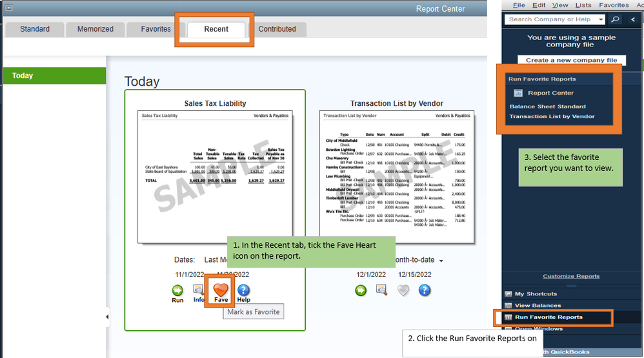Switch to the Favorites tab

click(156, 29)
